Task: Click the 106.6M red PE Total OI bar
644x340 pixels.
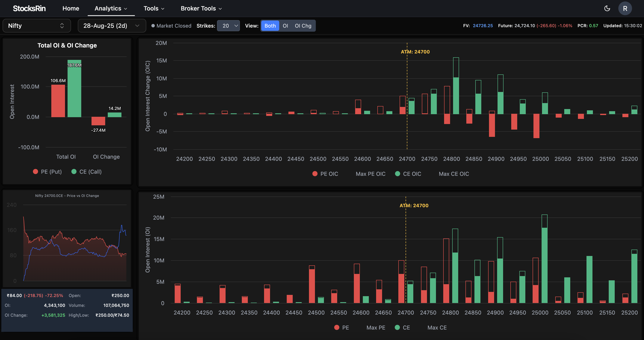Action: pos(58,101)
